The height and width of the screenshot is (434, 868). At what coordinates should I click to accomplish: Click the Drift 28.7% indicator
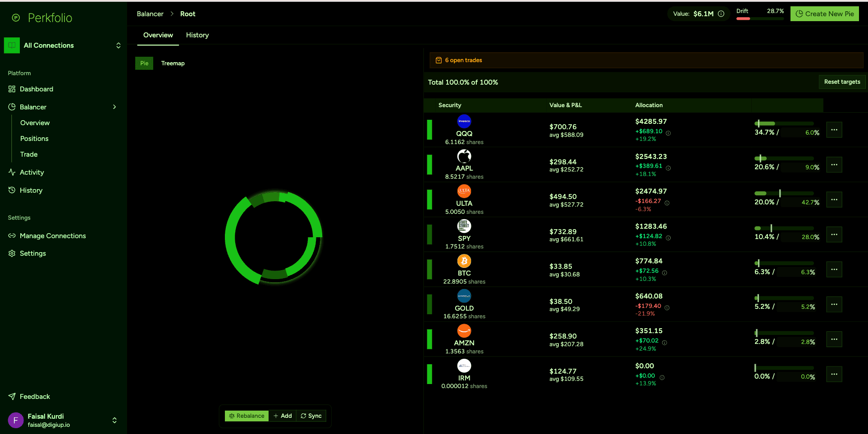point(760,14)
